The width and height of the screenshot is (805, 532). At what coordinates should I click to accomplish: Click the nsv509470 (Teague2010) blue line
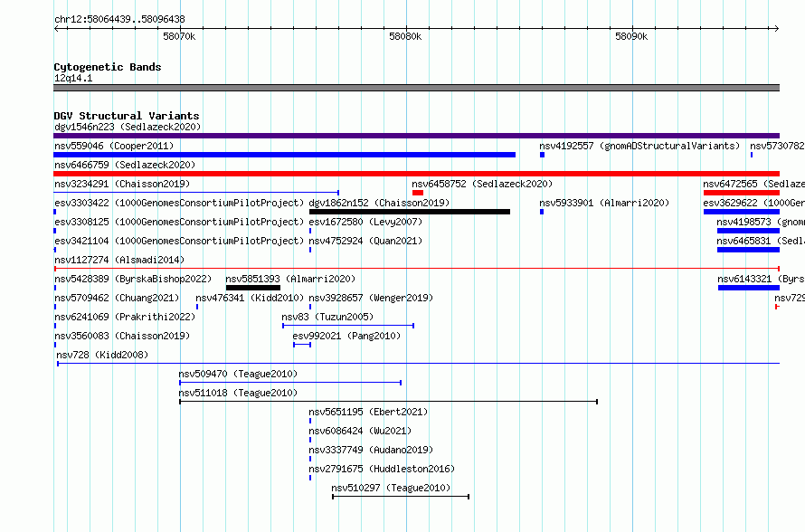[x=290, y=383]
